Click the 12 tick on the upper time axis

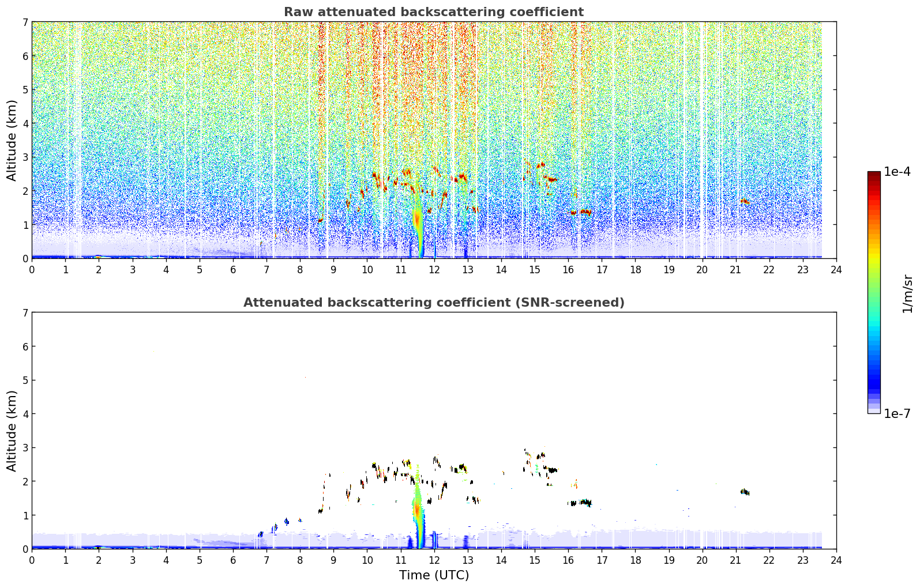434,270
